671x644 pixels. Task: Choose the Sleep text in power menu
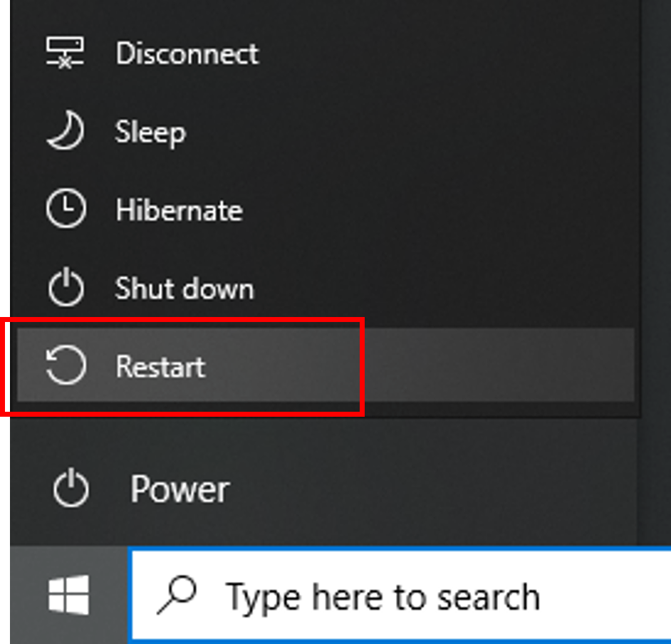(150, 133)
